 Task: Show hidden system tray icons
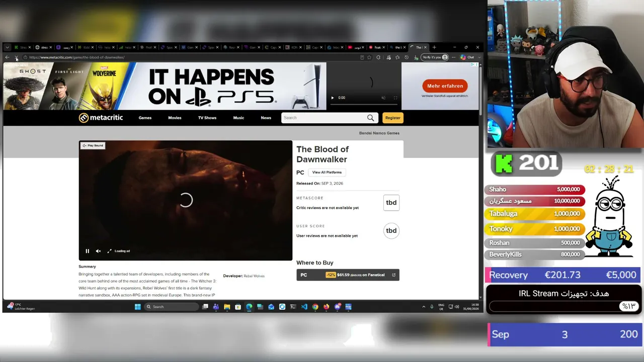click(424, 307)
